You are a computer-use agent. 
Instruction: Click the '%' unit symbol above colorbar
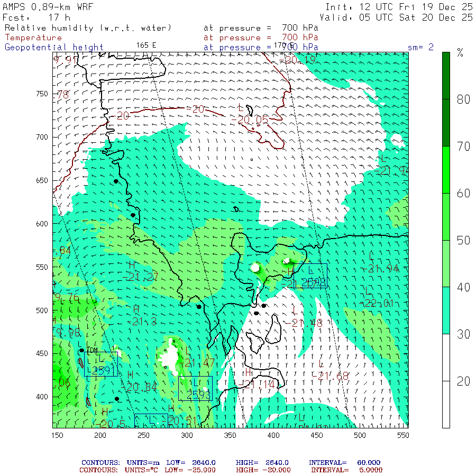tap(460, 53)
